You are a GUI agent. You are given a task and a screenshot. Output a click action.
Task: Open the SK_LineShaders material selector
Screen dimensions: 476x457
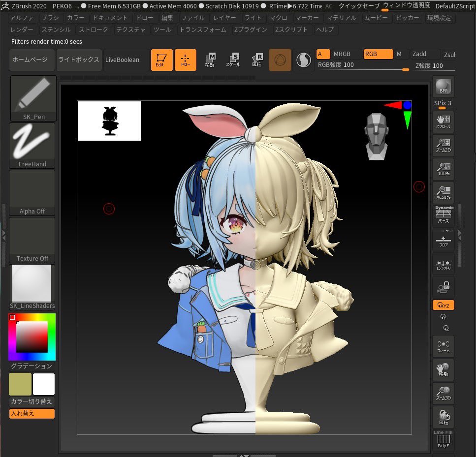click(32, 287)
